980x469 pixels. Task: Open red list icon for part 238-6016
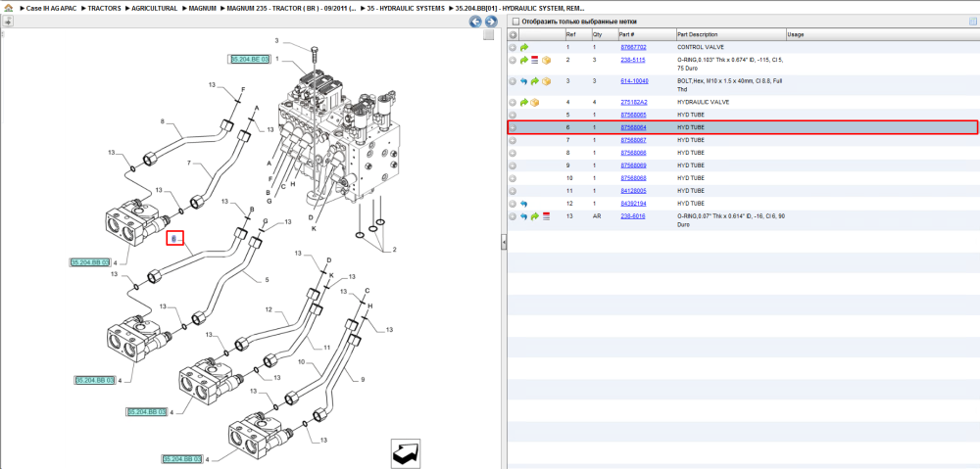[546, 216]
